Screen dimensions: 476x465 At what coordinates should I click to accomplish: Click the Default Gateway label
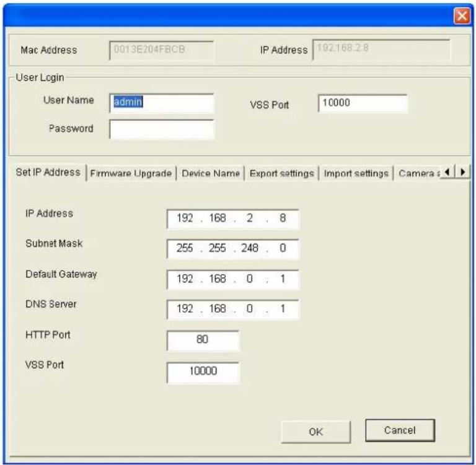pos(61,274)
